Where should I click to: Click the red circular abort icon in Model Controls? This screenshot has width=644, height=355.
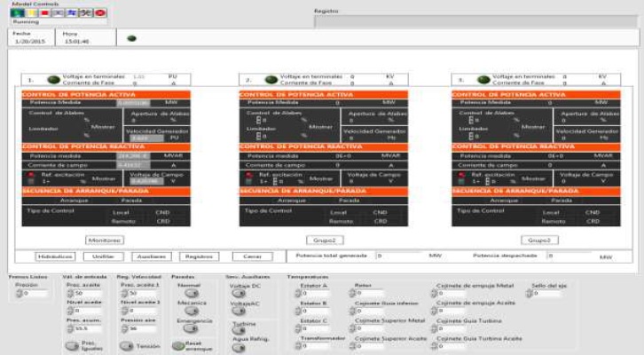coord(99,14)
